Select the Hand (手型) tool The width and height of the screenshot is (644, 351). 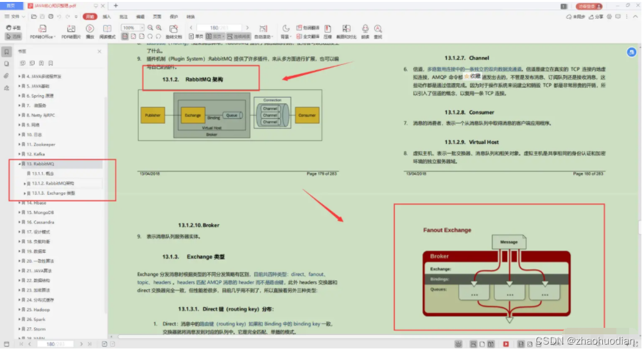tap(13, 28)
